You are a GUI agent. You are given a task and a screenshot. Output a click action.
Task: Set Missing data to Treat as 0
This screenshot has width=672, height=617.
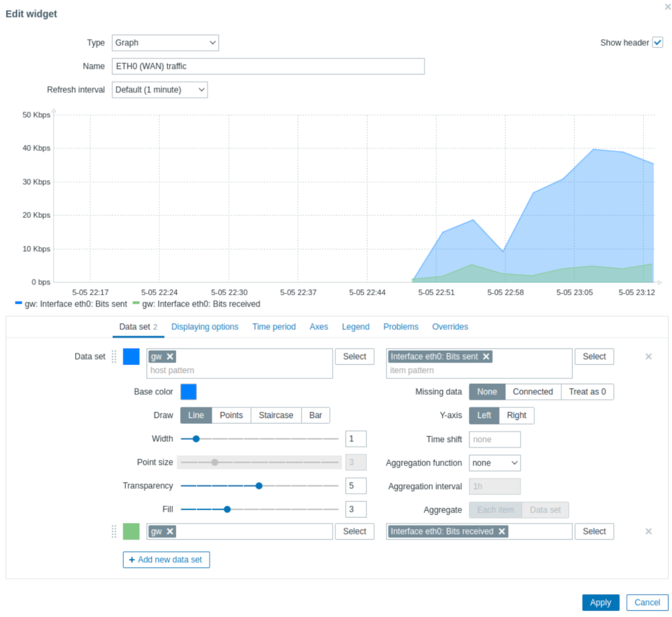coord(587,392)
